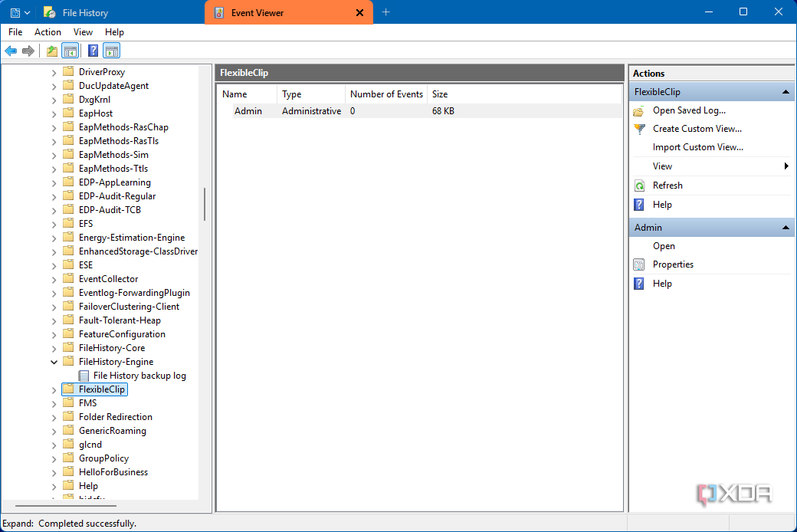Click the Properties icon under Admin
Image resolution: width=797 pixels, height=532 pixels.
point(639,264)
